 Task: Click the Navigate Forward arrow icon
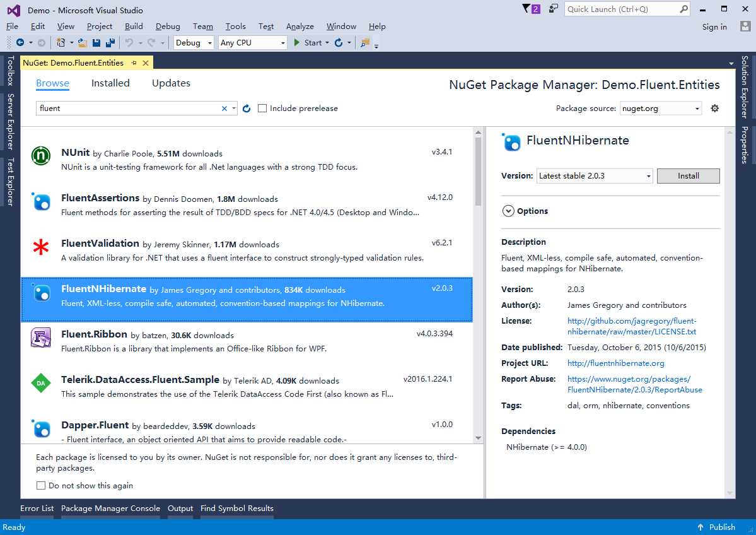click(42, 42)
